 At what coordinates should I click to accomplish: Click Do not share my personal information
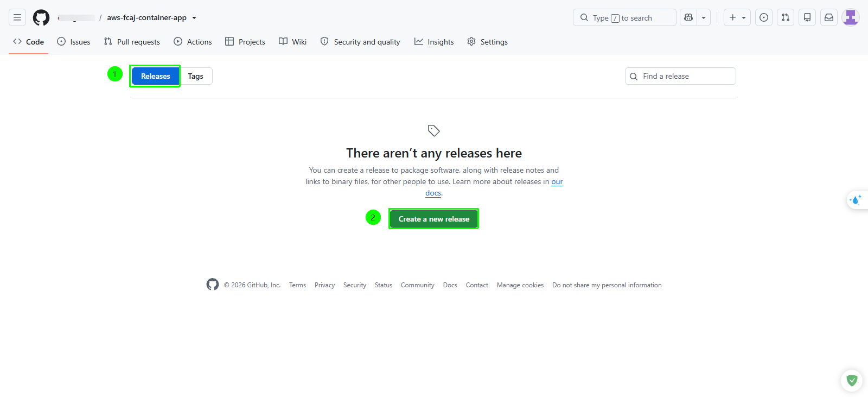607,285
